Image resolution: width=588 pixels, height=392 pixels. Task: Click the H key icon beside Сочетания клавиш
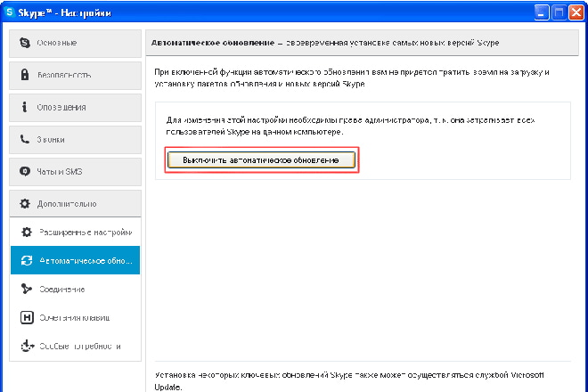tap(26, 317)
